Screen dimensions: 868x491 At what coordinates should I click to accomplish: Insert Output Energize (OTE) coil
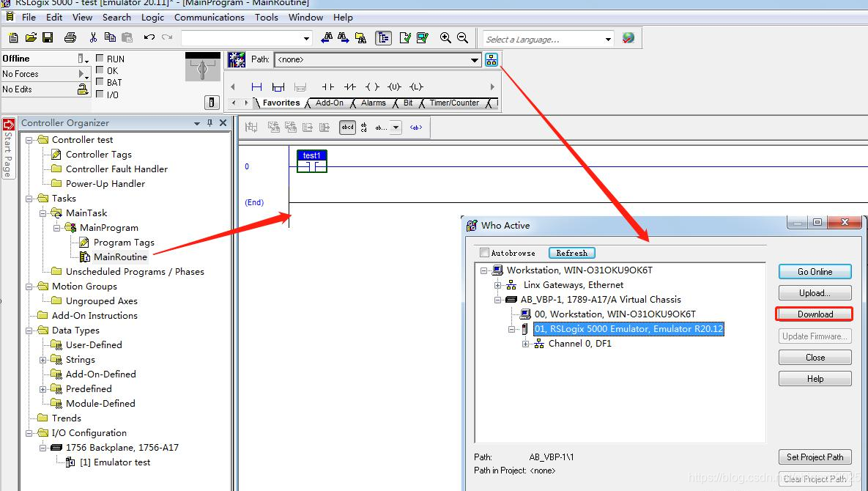[372, 87]
